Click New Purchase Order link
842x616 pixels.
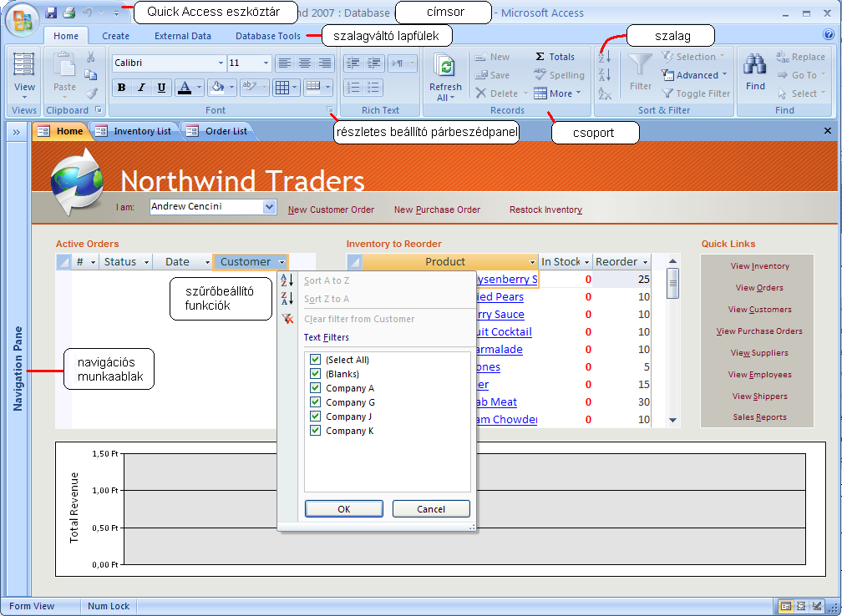point(437,210)
